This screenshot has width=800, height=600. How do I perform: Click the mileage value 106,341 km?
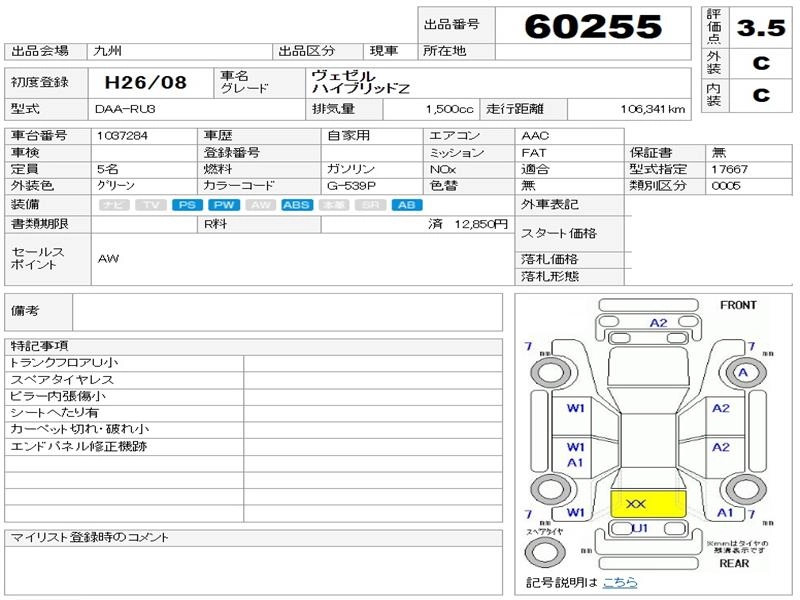[x=653, y=109]
